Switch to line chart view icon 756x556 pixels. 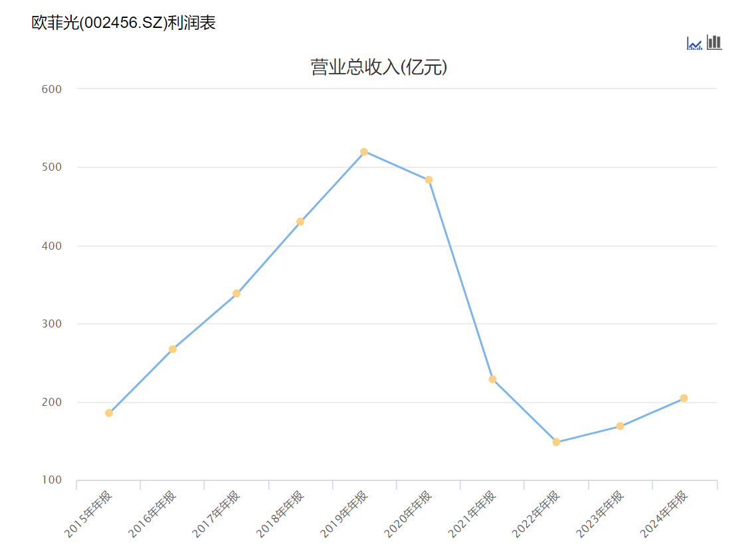tap(694, 43)
